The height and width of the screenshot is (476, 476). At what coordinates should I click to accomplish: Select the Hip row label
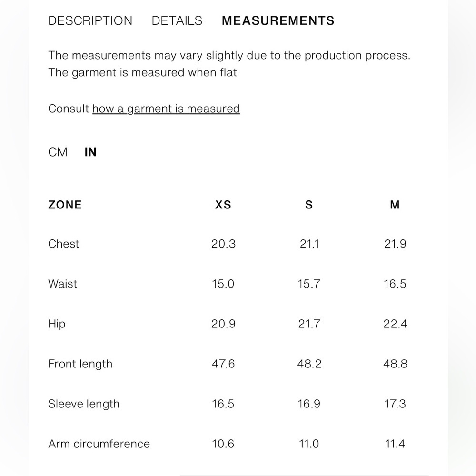coord(57,324)
